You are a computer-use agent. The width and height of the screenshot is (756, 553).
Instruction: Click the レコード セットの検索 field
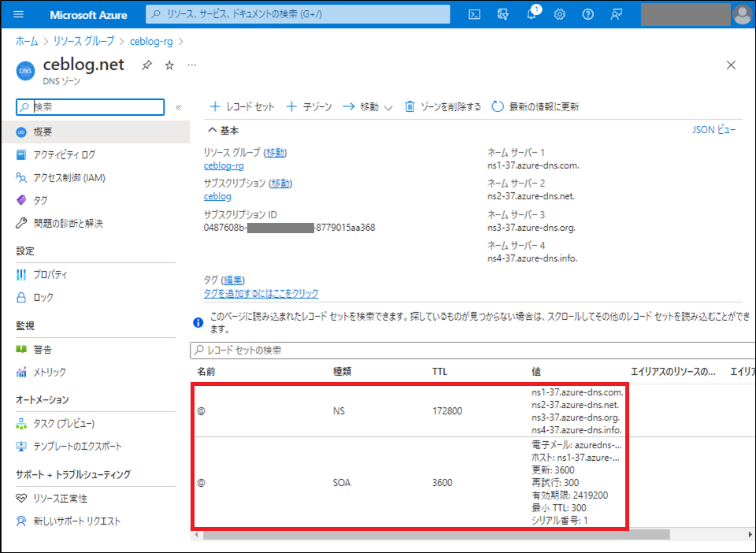(x=472, y=351)
